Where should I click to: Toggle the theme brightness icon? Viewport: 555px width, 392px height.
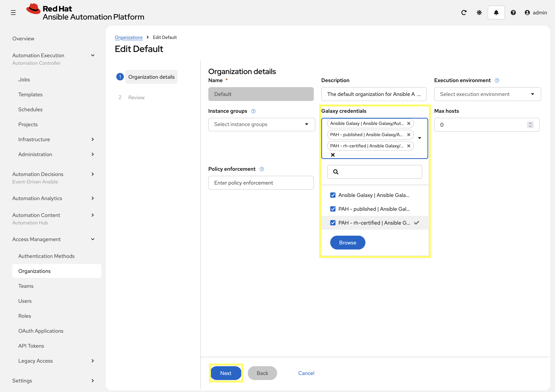click(479, 12)
